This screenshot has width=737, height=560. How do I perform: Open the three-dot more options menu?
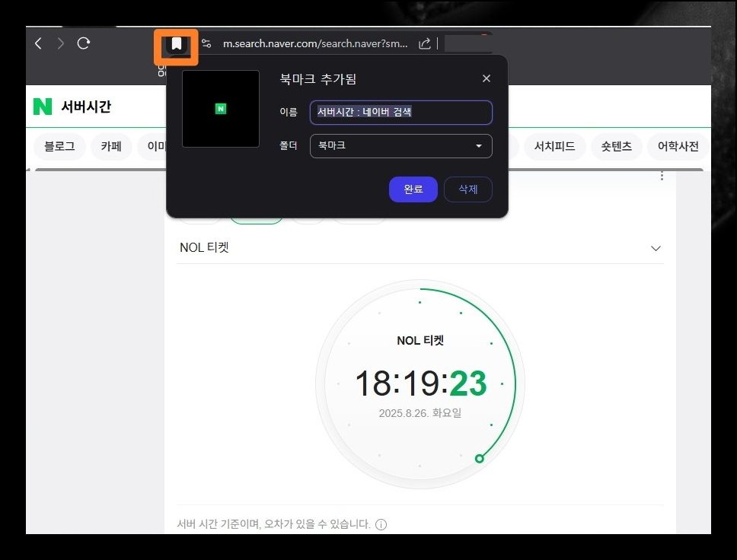(x=662, y=177)
